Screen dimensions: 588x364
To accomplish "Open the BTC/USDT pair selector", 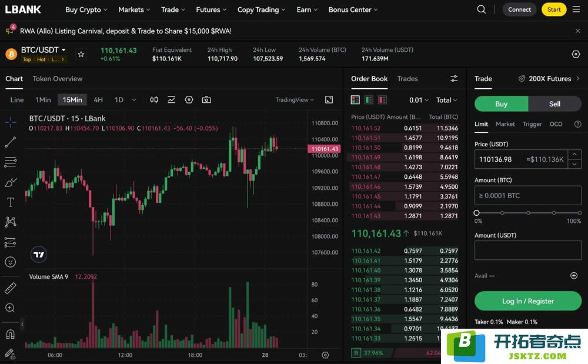I will point(44,50).
